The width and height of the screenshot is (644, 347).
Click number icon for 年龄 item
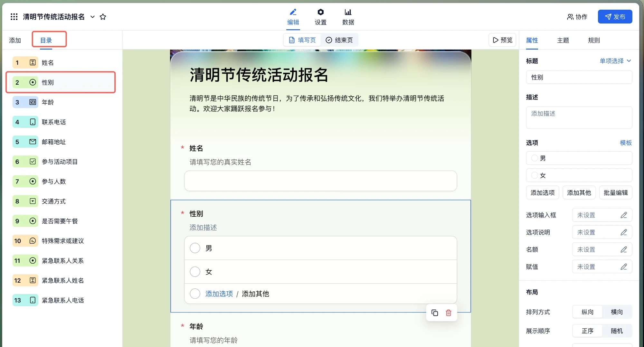tap(33, 102)
